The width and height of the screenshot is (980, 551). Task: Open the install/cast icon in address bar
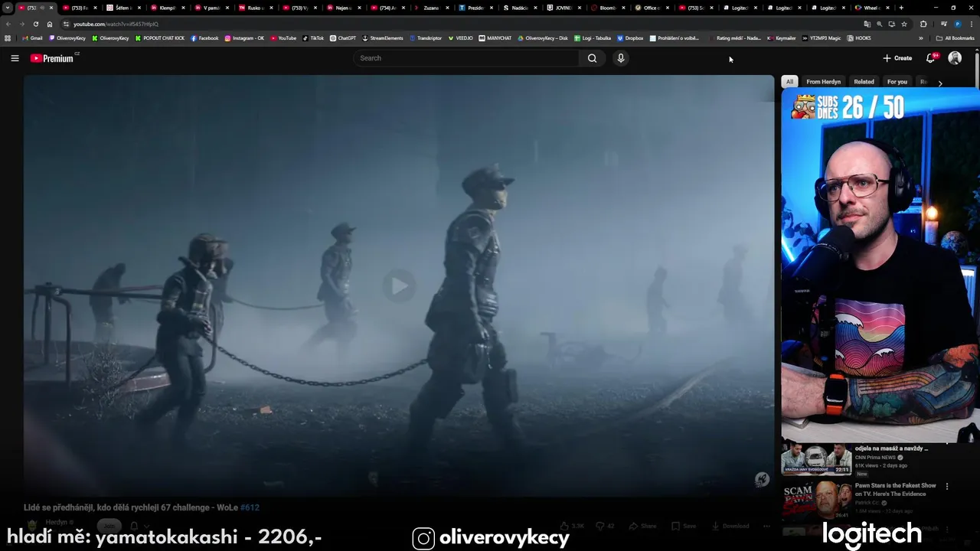click(x=892, y=24)
